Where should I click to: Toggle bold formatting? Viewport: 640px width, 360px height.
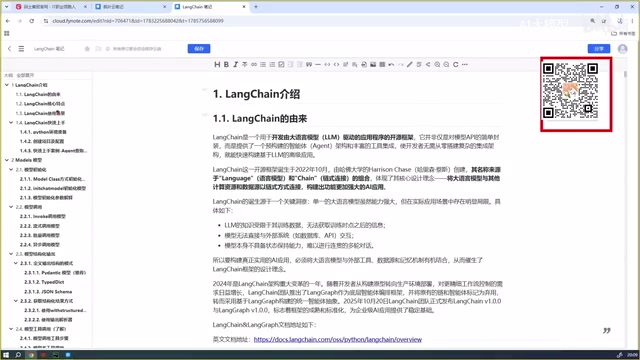tap(226, 64)
